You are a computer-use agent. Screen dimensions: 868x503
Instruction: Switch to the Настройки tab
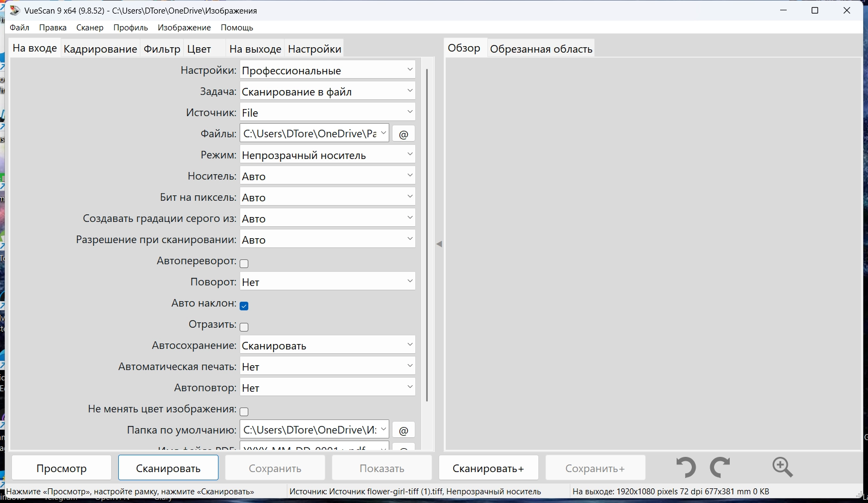314,49
